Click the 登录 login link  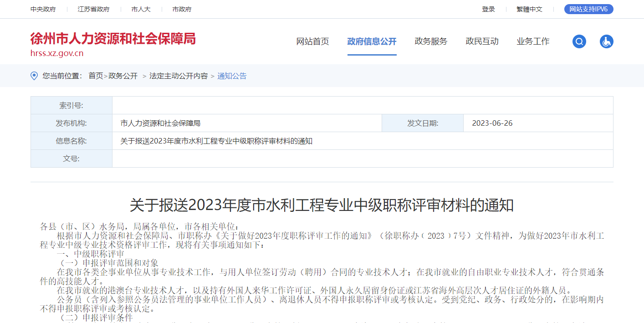(x=488, y=9)
